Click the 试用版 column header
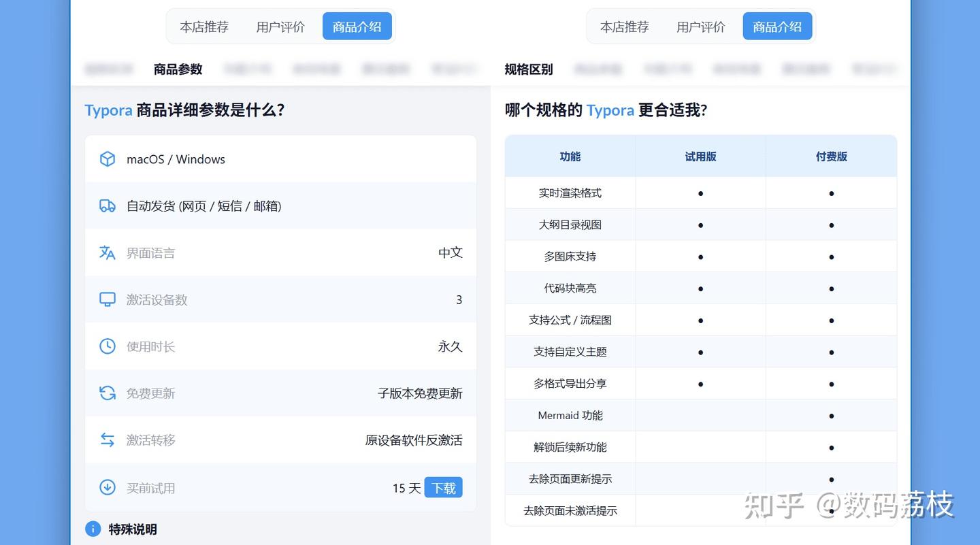Image resolution: width=980 pixels, height=545 pixels. coord(701,156)
